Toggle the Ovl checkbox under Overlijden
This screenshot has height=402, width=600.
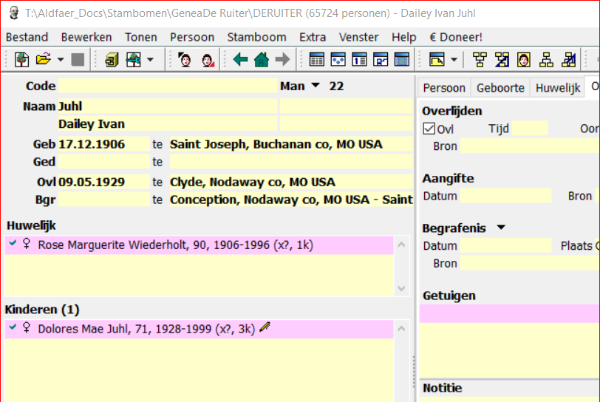pos(429,128)
